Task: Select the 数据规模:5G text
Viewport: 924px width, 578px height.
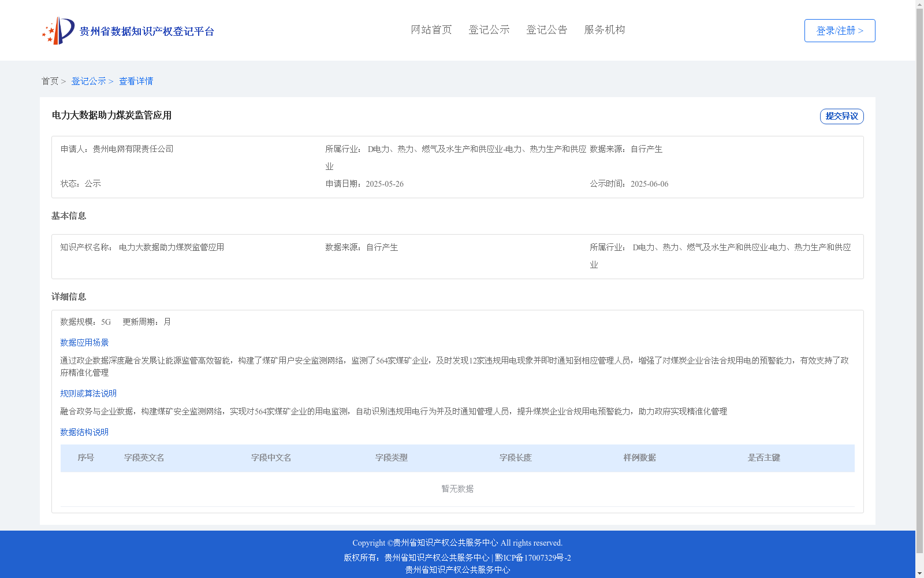Action: point(85,322)
